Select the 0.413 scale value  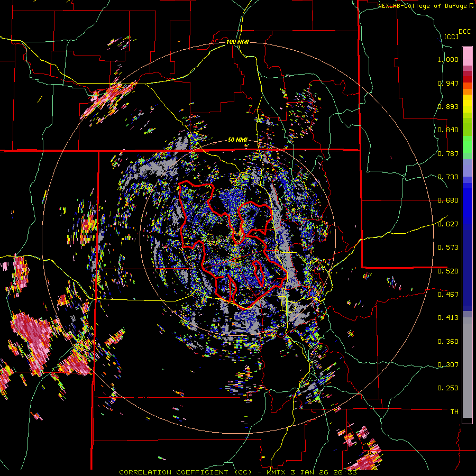tap(448, 318)
